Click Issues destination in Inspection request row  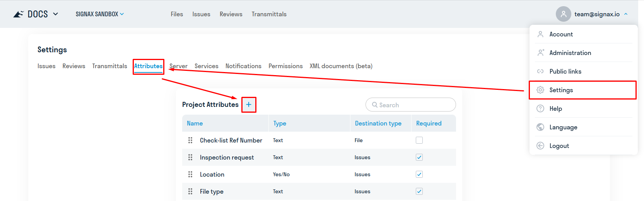click(x=362, y=157)
